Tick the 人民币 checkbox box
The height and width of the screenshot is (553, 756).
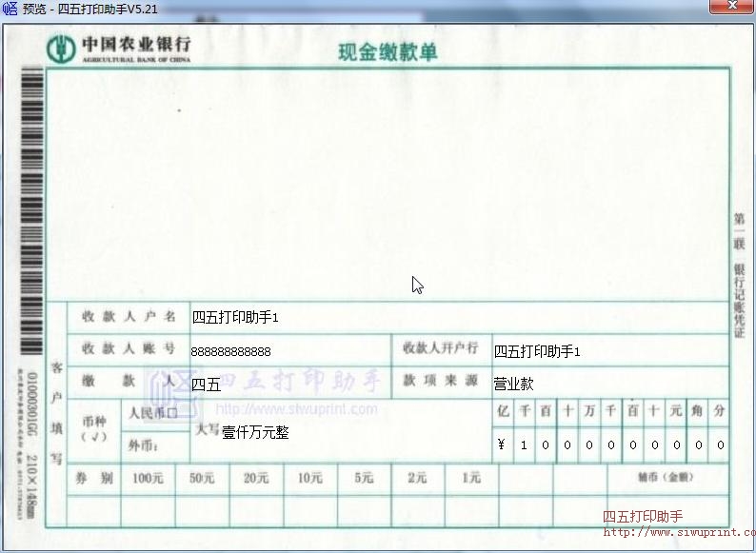point(172,414)
